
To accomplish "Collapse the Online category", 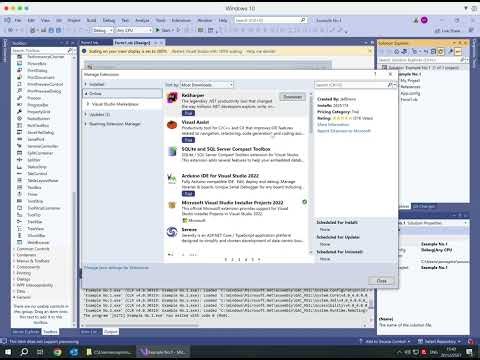I will click(x=86, y=94).
